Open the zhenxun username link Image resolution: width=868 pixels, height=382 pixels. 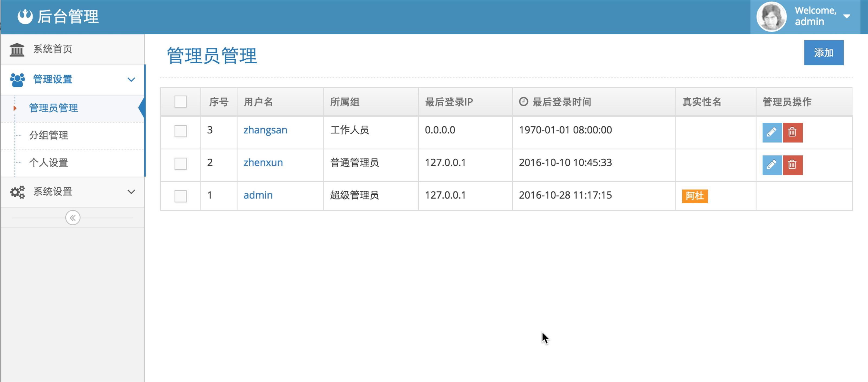coord(263,162)
